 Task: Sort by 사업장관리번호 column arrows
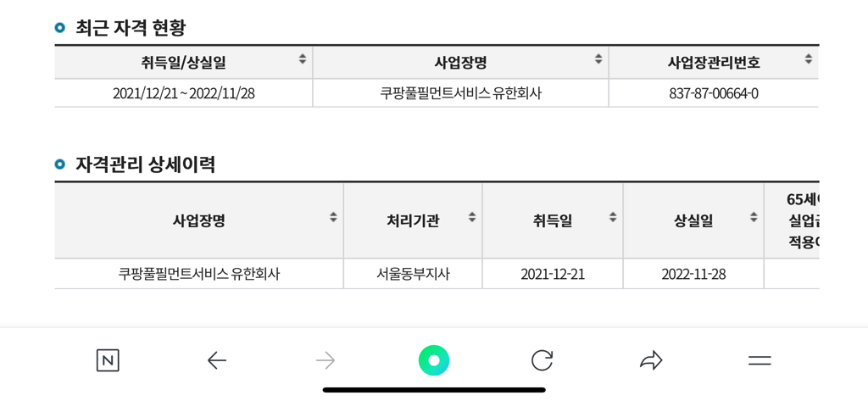coord(808,58)
